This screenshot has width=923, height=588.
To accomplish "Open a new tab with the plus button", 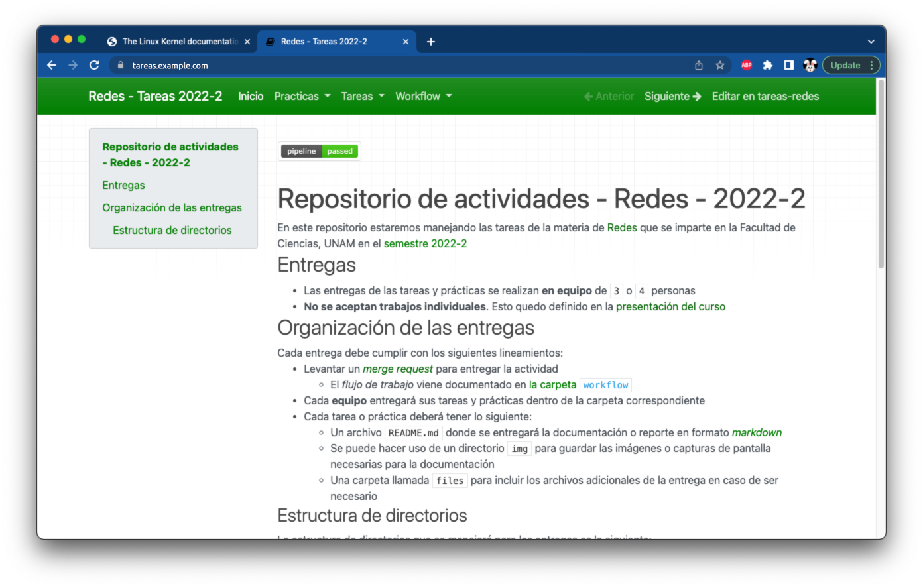I will 431,42.
